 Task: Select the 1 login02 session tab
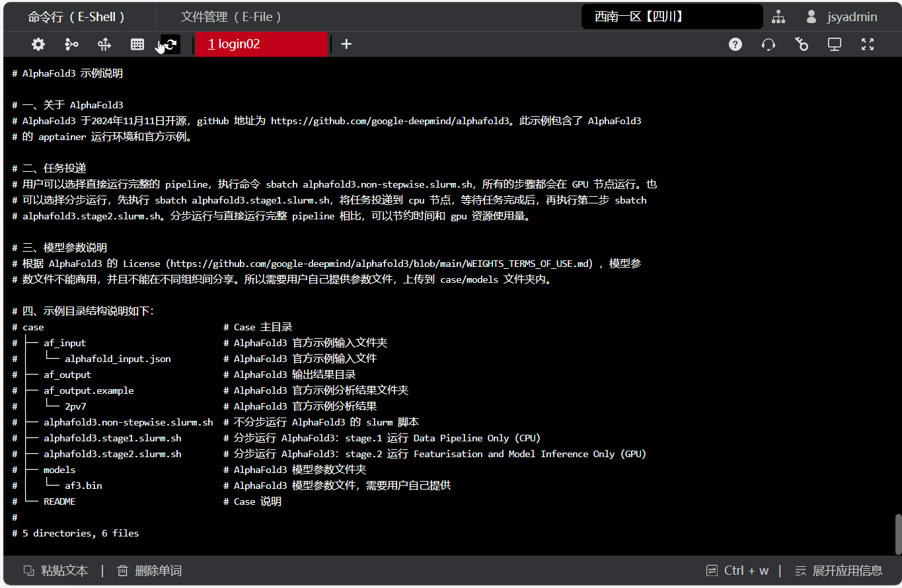[261, 44]
